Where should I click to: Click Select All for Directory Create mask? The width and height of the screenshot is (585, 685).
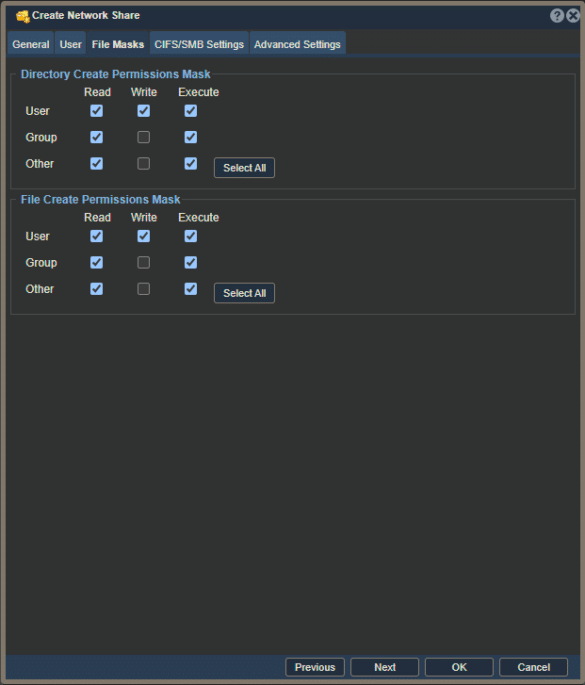[x=244, y=168]
